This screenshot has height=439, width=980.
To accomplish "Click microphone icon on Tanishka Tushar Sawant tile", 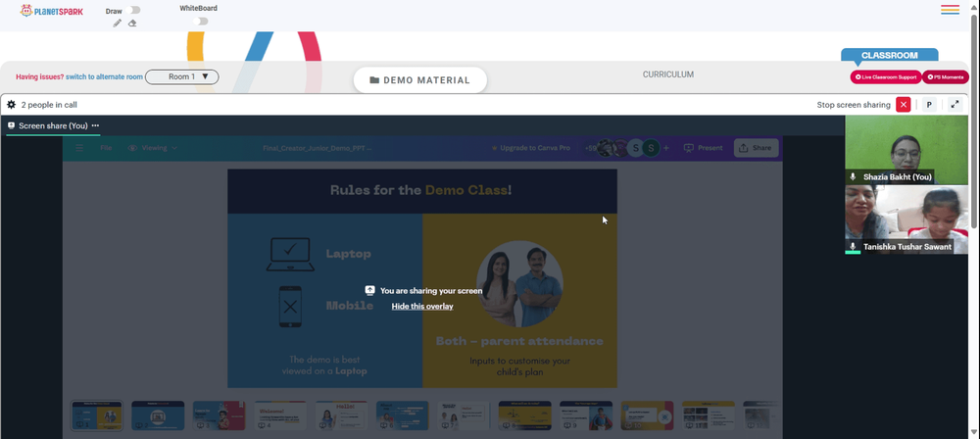I will click(x=853, y=246).
